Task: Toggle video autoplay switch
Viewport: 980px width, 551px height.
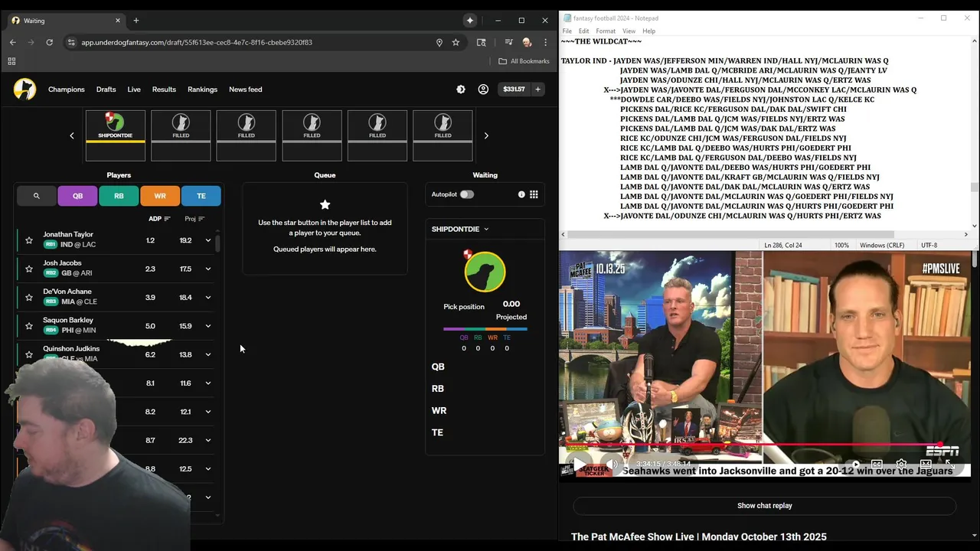Action: click(854, 464)
